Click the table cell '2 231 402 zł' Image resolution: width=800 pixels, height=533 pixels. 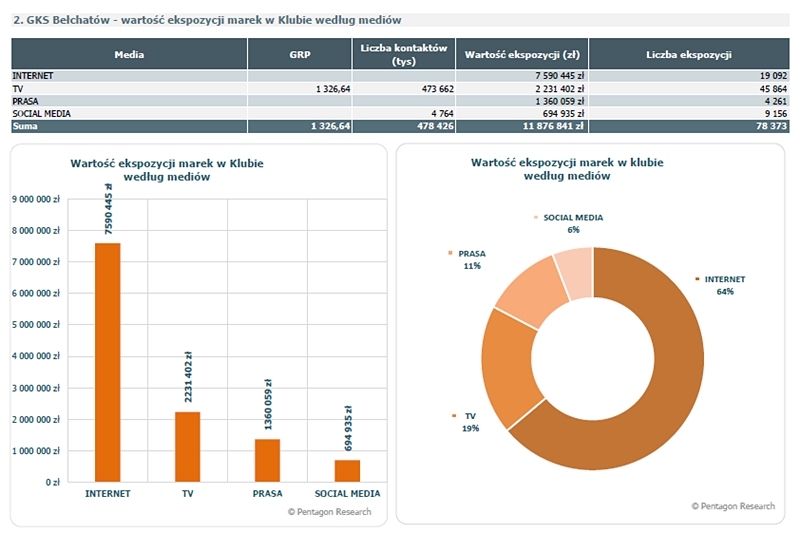[x=559, y=89]
